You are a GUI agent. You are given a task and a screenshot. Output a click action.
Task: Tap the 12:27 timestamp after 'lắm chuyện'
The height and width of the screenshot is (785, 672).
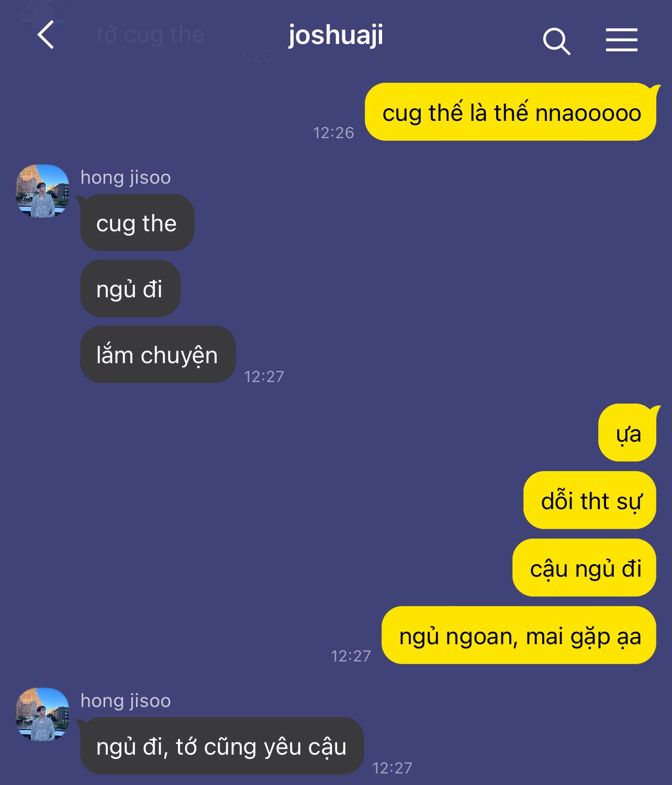point(264,376)
